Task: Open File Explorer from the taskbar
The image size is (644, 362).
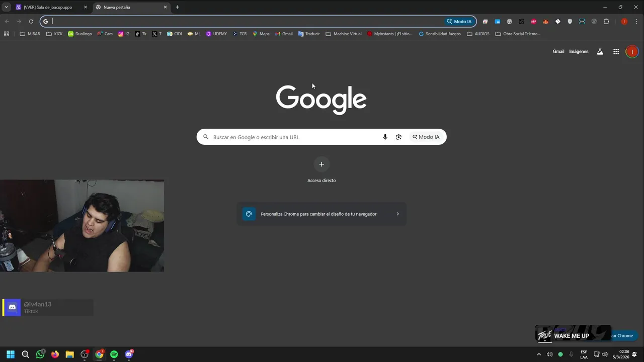Action: (69, 354)
